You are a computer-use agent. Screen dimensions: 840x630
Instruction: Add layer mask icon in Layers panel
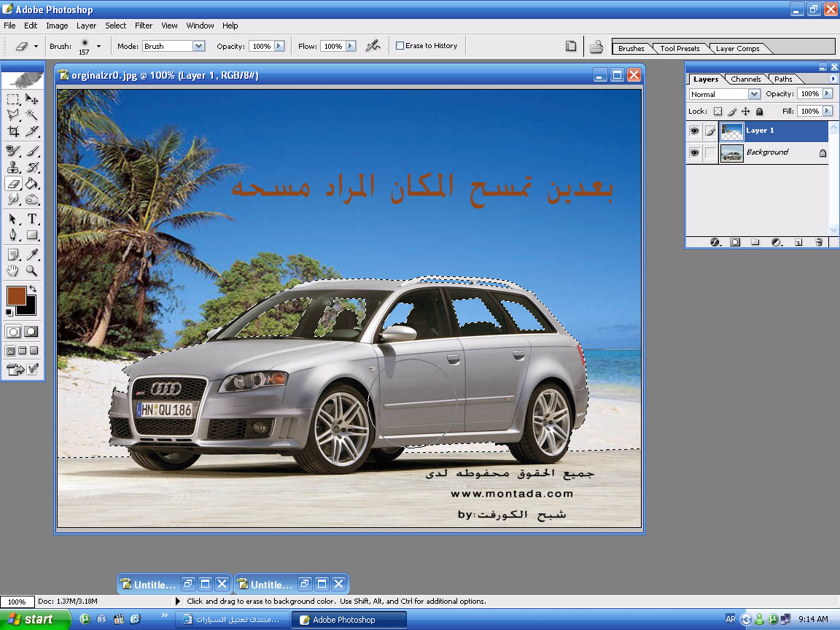click(x=735, y=242)
